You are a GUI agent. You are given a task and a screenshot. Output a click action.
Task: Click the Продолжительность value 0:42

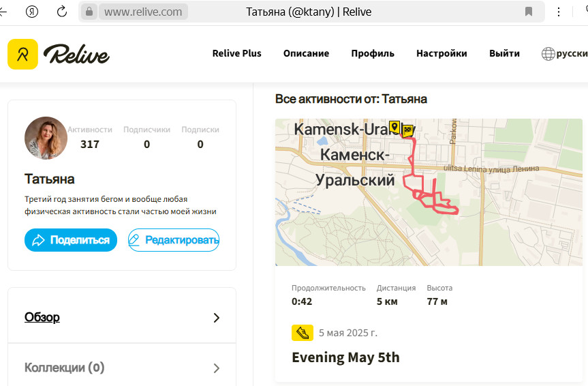302,301
